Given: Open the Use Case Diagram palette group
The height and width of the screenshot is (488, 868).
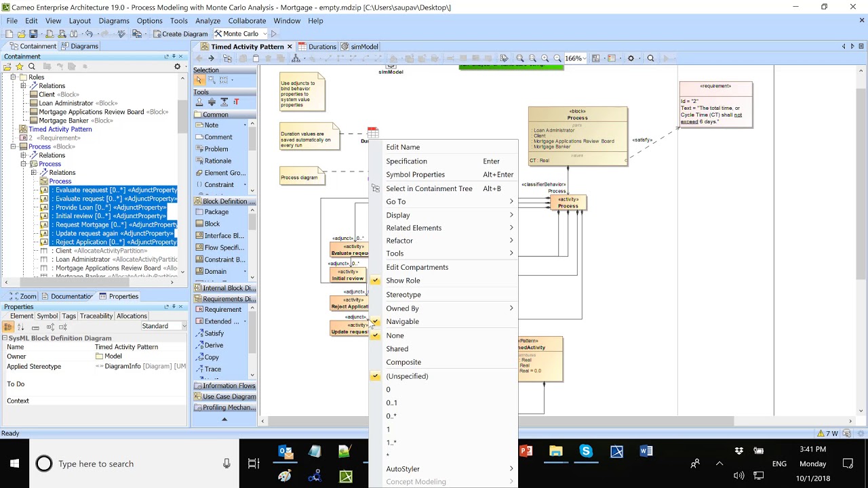Looking at the screenshot, I should point(224,396).
